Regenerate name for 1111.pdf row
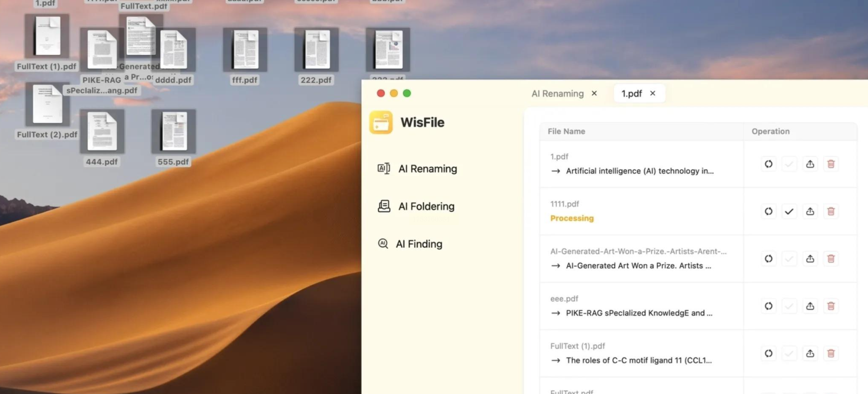 (x=768, y=211)
